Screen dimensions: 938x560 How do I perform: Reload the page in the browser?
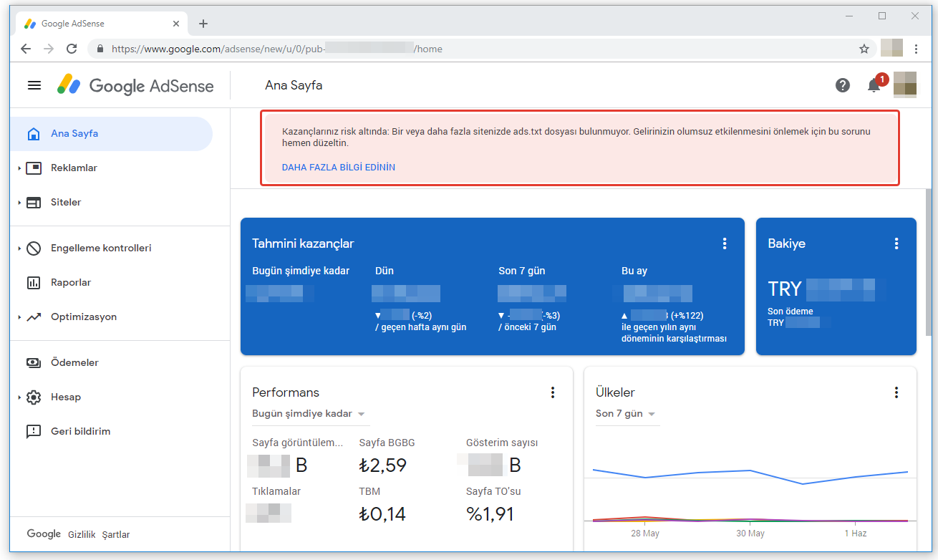coord(72,49)
